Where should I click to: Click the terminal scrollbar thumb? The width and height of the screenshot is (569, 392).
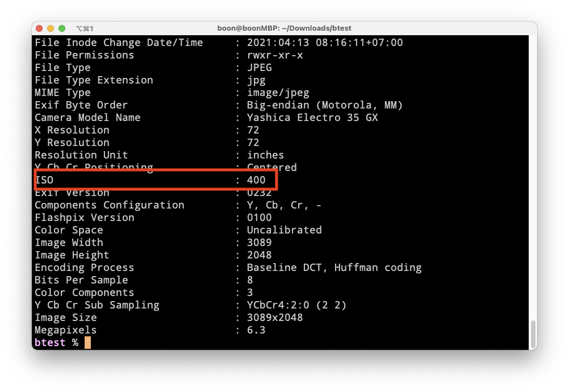tap(532, 334)
